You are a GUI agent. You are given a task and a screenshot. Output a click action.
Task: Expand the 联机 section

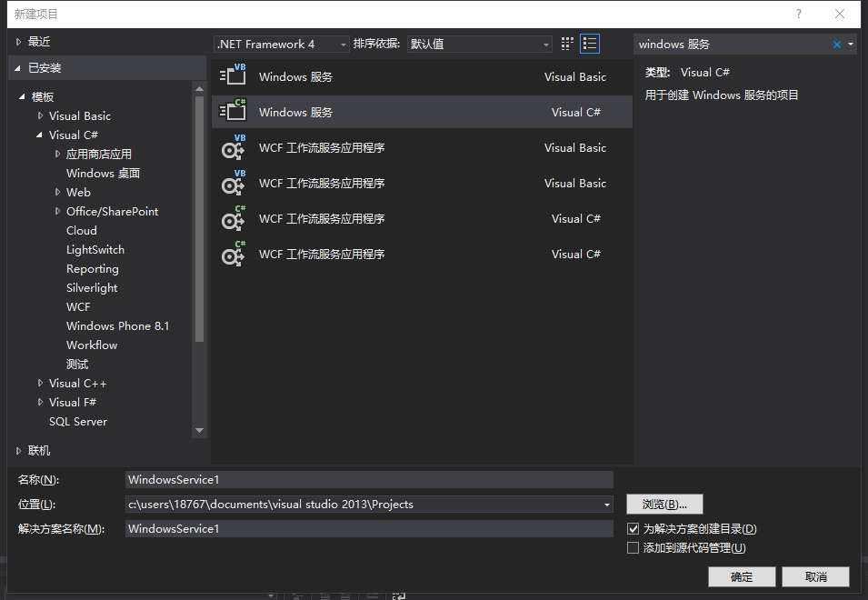[x=18, y=451]
